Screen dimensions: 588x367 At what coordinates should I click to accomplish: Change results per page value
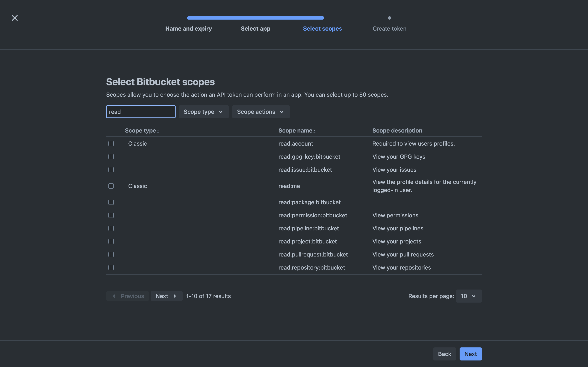click(x=468, y=296)
